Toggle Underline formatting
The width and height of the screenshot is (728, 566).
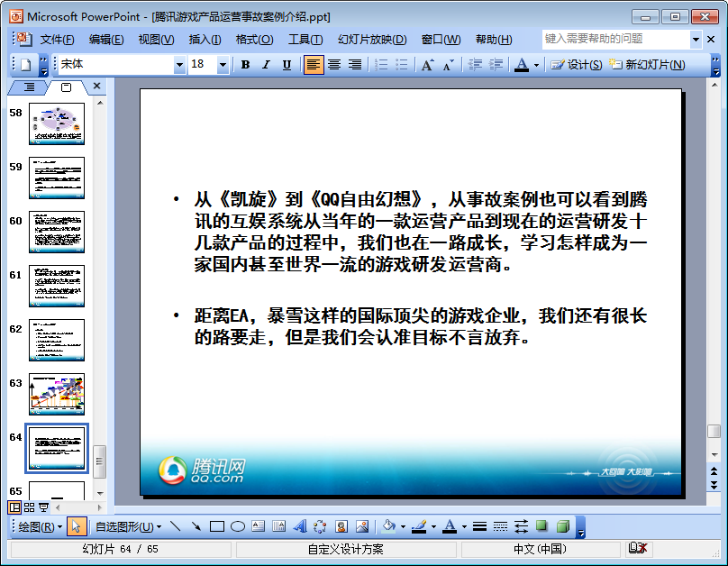click(x=287, y=65)
